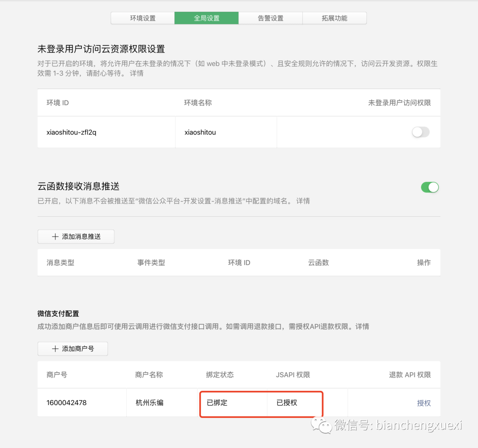The height and width of the screenshot is (448, 478).
Task: Click the 退款 API 权限 column header
Action: (x=410, y=375)
